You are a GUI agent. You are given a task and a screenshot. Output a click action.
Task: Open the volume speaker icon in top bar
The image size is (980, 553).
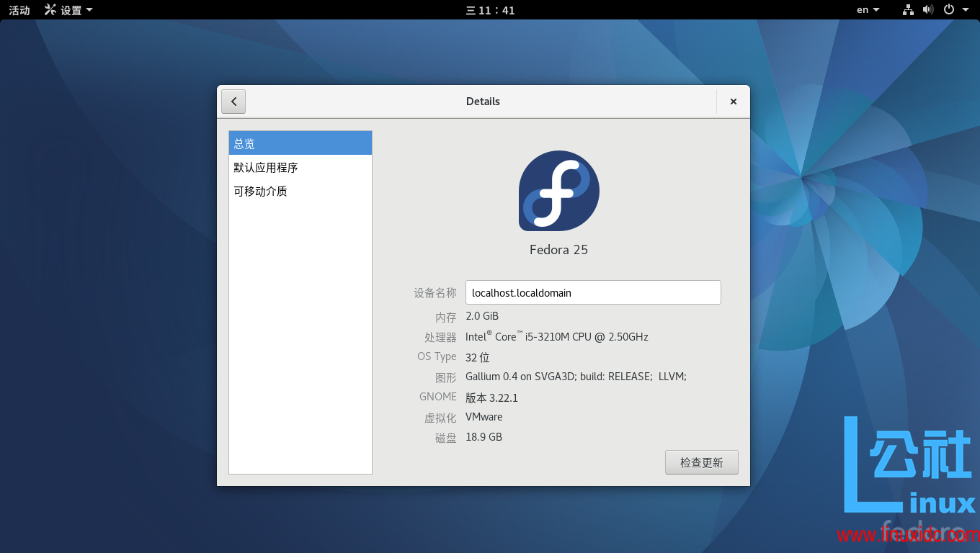tap(928, 10)
